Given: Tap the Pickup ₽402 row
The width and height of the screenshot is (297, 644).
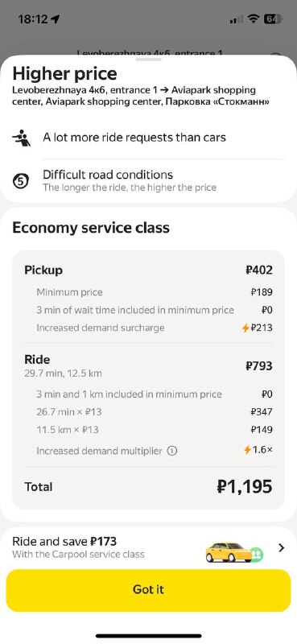Looking at the screenshot, I should point(148,270).
